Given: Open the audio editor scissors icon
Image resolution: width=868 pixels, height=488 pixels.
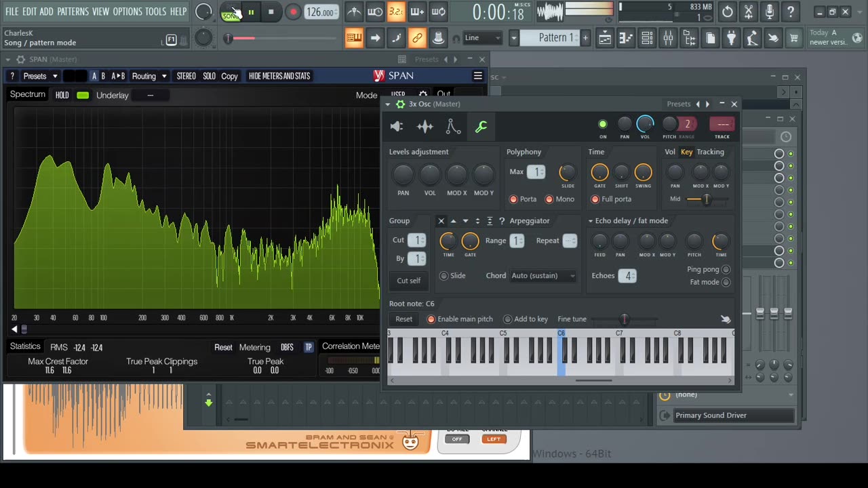Looking at the screenshot, I should click(749, 12).
